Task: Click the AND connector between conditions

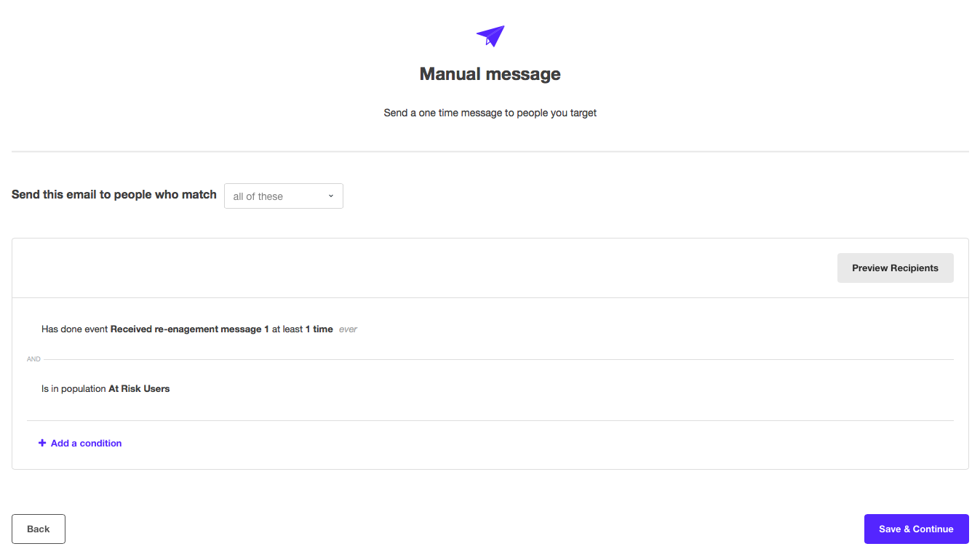Action: 33,358
